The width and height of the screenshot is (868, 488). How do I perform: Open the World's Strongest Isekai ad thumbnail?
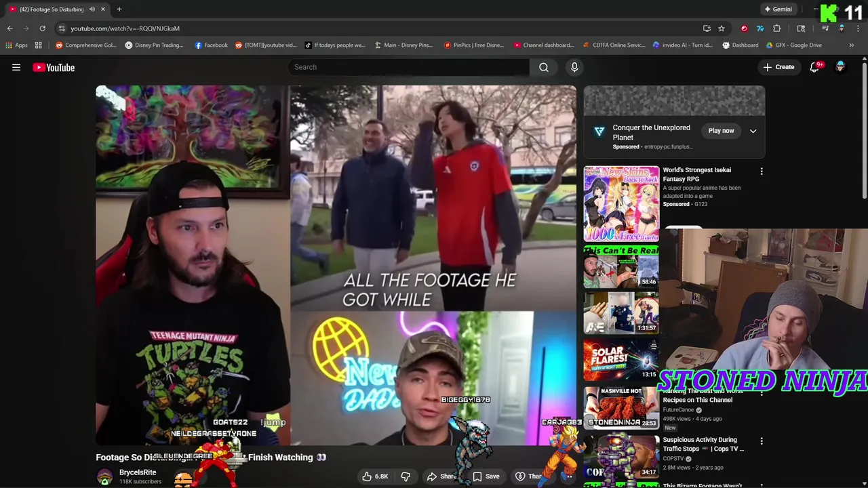pyautogui.click(x=621, y=204)
